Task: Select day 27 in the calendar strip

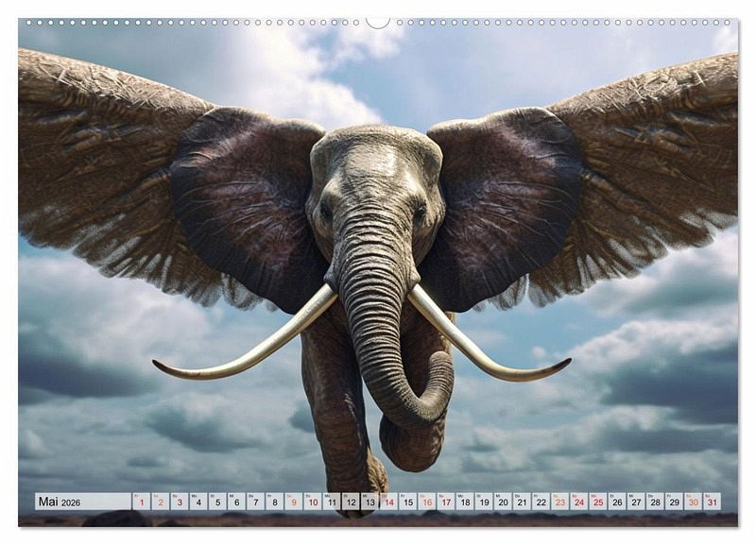Action: click(x=636, y=502)
